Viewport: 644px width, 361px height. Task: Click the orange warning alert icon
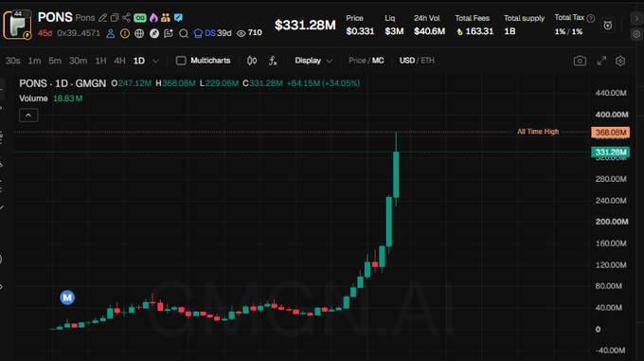coord(125,33)
